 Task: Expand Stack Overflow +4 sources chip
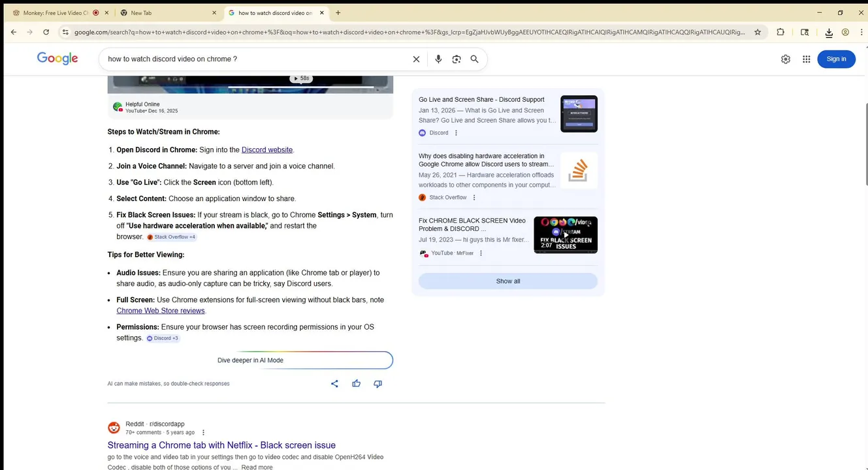171,237
